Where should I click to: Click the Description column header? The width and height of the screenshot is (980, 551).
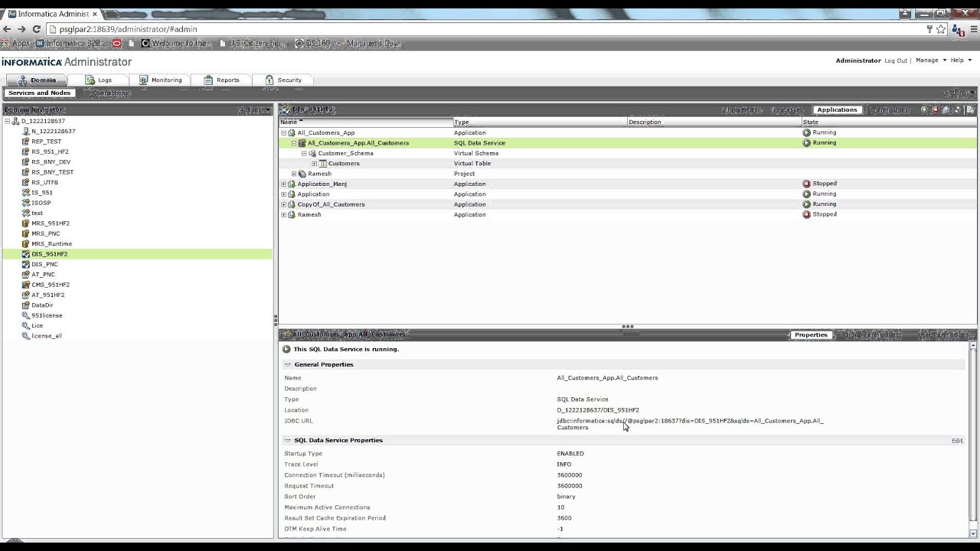[x=714, y=122]
